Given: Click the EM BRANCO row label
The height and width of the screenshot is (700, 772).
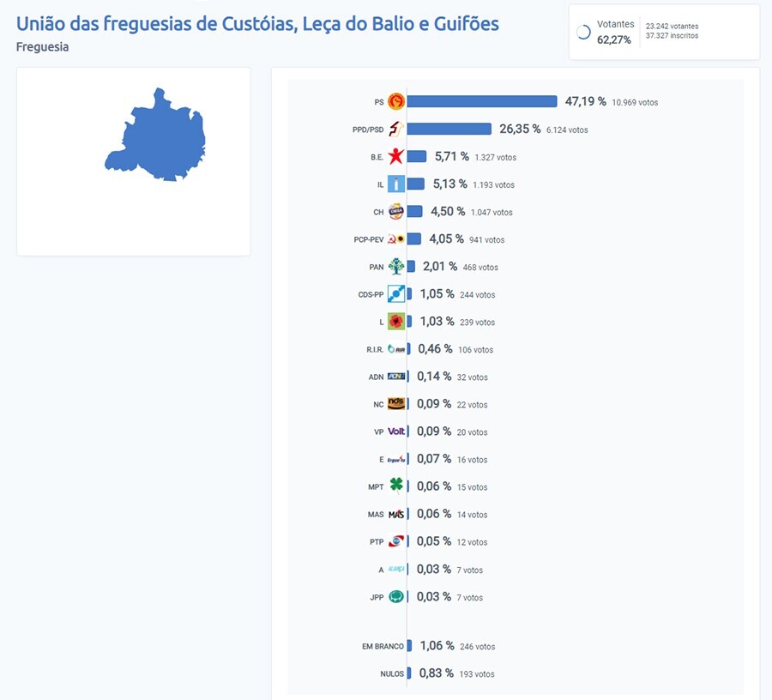Looking at the screenshot, I should (x=383, y=647).
